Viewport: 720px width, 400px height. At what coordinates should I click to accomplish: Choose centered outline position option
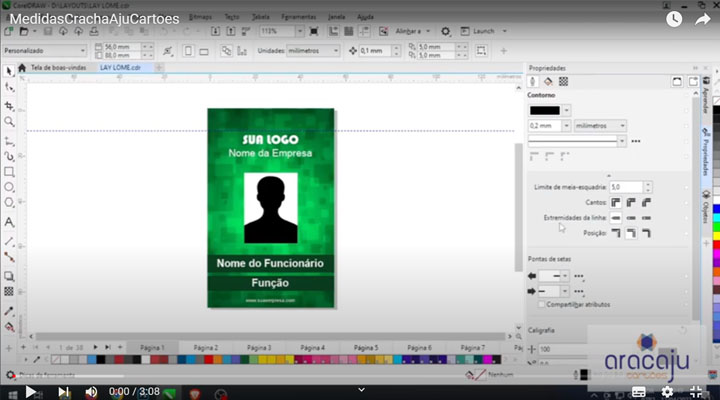point(631,233)
